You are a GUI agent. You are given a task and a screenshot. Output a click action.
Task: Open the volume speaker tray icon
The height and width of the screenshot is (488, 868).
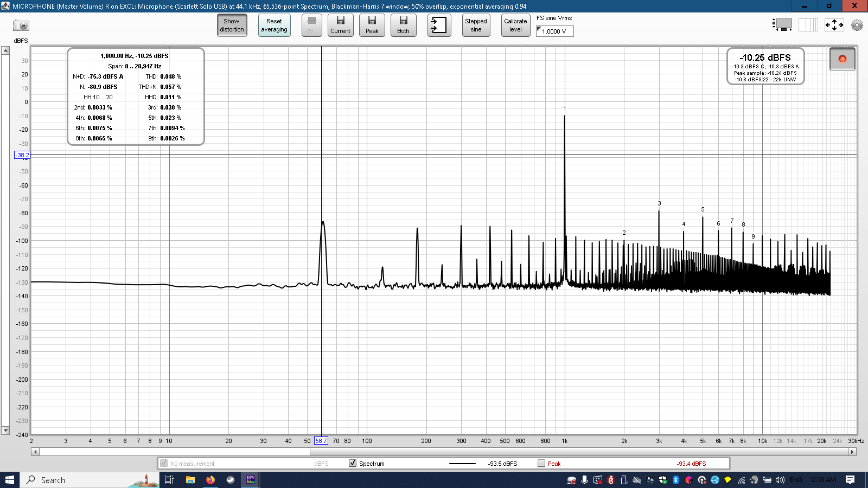[780, 480]
